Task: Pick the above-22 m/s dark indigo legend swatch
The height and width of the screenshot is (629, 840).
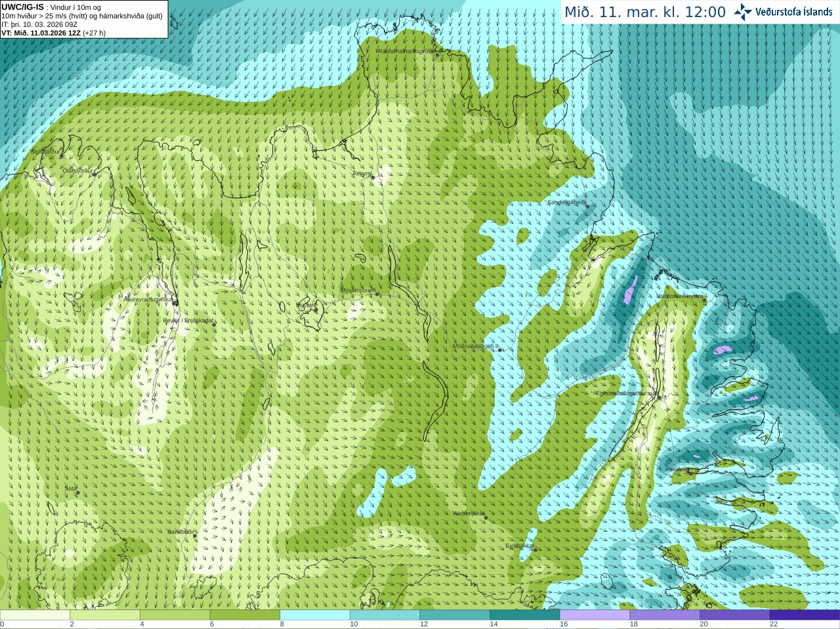Action: (805, 615)
